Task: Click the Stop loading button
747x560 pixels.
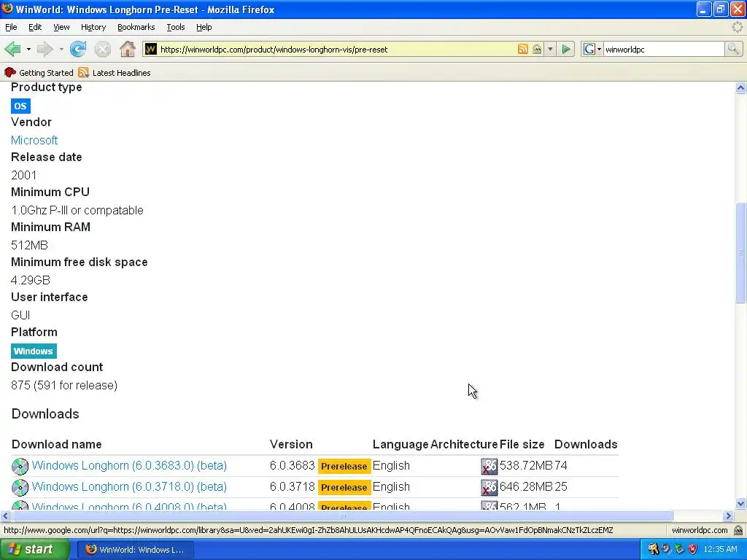Action: [x=102, y=49]
